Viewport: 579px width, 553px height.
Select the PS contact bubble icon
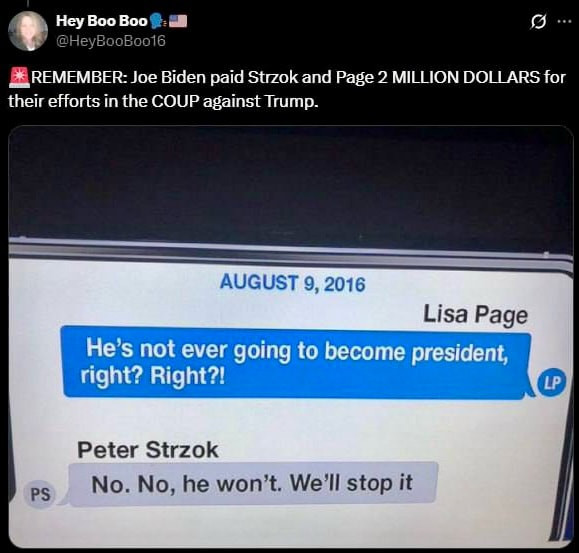[40, 495]
